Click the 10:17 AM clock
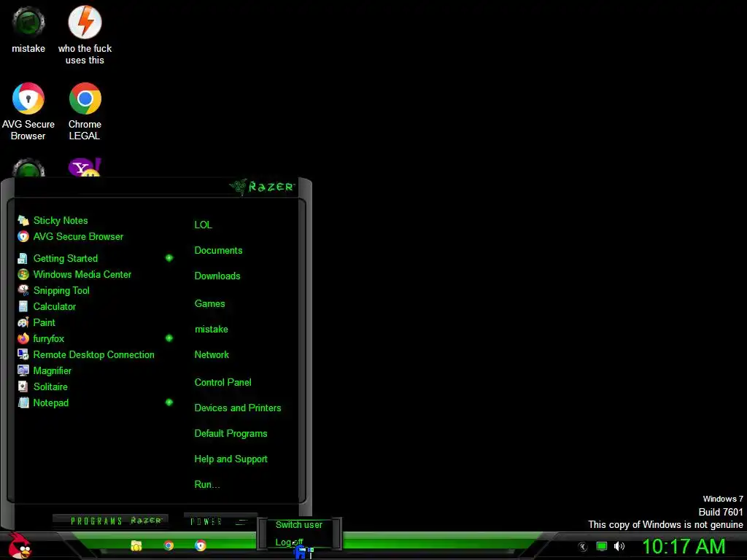Screen dimensions: 747x560 (x=684, y=546)
